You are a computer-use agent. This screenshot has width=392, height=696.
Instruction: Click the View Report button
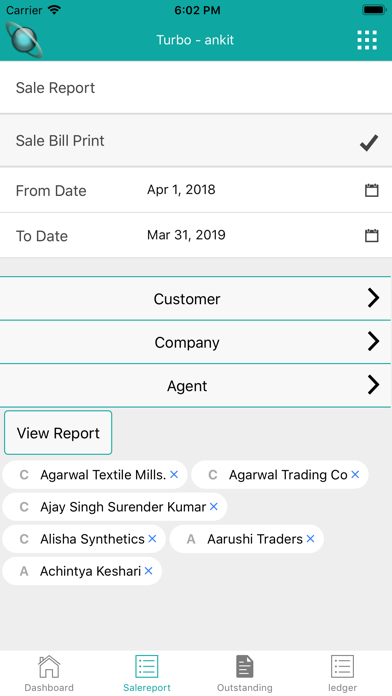[x=58, y=433]
